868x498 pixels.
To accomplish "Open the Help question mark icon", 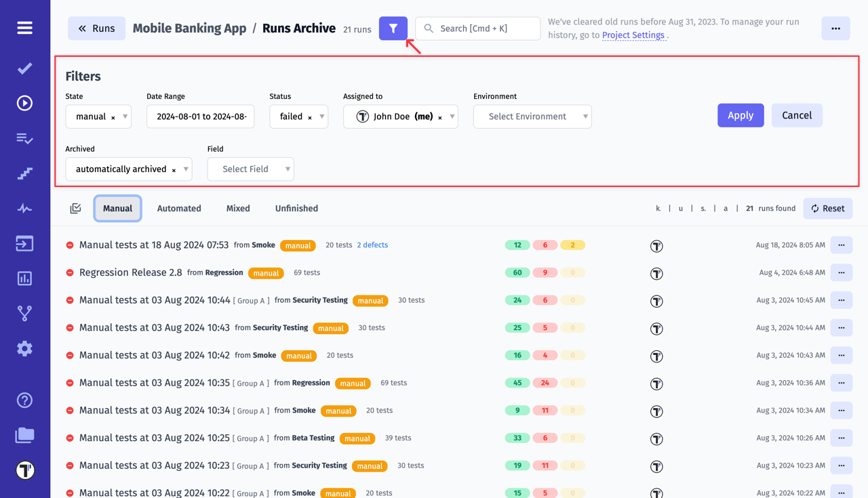I will point(24,400).
